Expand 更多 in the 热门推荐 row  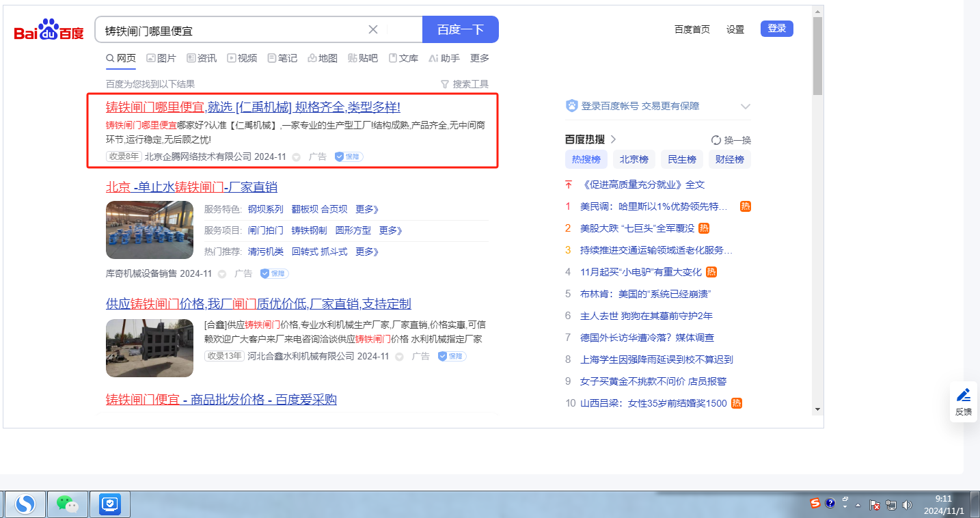point(367,251)
